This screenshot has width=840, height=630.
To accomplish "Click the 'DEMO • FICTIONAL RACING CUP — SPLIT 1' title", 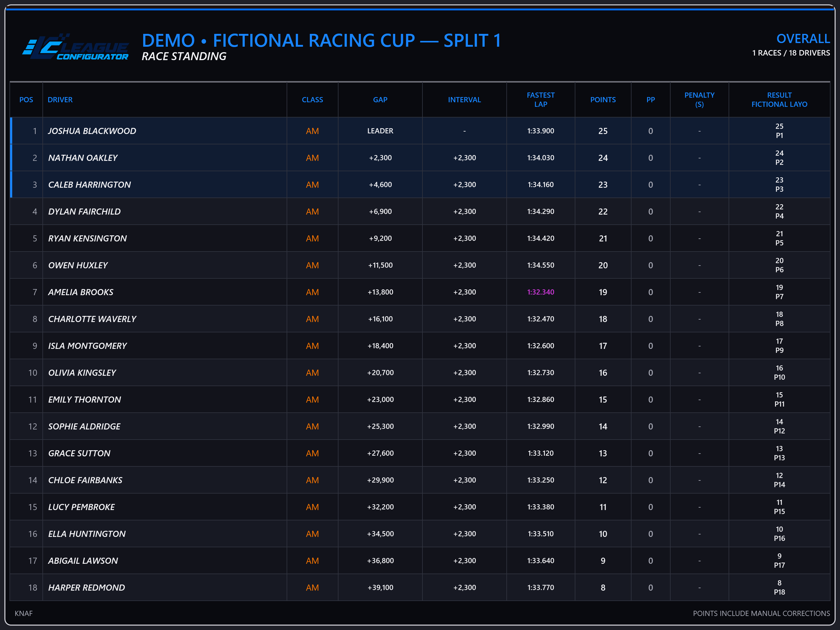I will click(x=321, y=40).
